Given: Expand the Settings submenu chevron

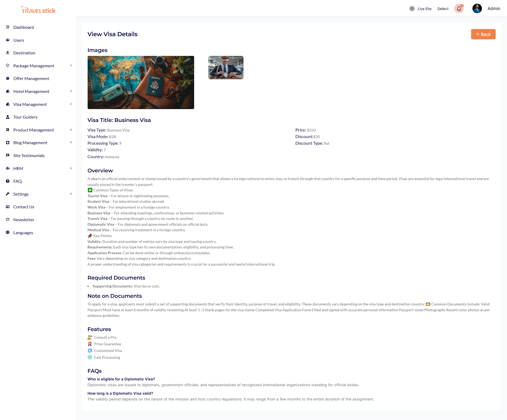Looking at the screenshot, I should coord(71,194).
